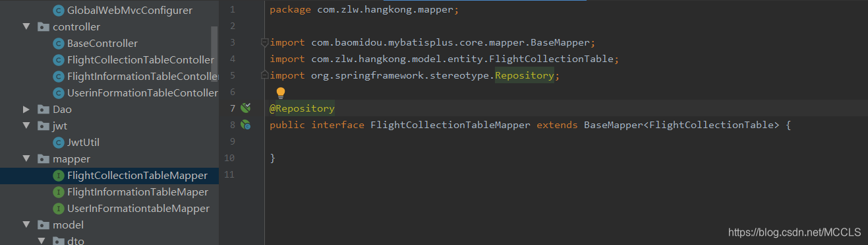This screenshot has width=868, height=245.
Task: Click the UserinFormationTableContoller class icon
Action: tap(58, 93)
